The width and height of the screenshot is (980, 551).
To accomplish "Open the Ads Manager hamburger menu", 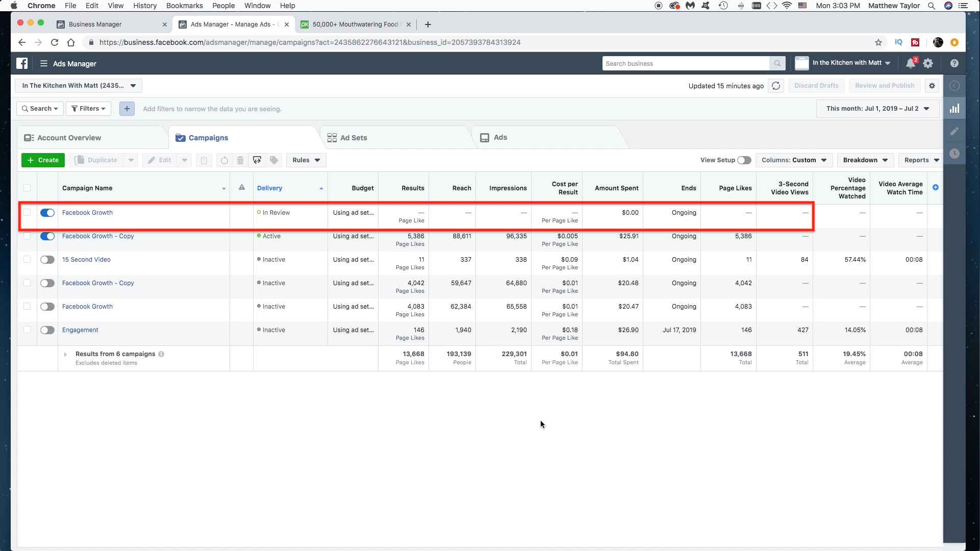I will tap(44, 63).
